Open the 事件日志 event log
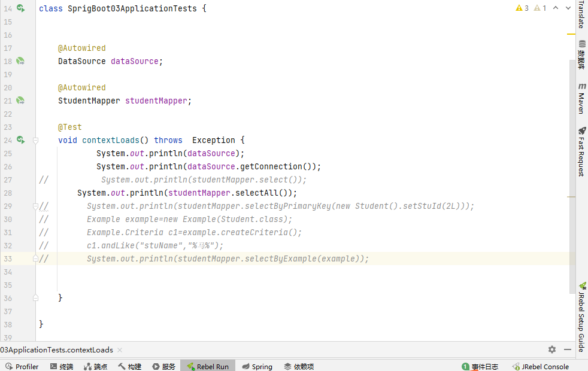Viewport: 588px width, 371px height. tap(480, 366)
